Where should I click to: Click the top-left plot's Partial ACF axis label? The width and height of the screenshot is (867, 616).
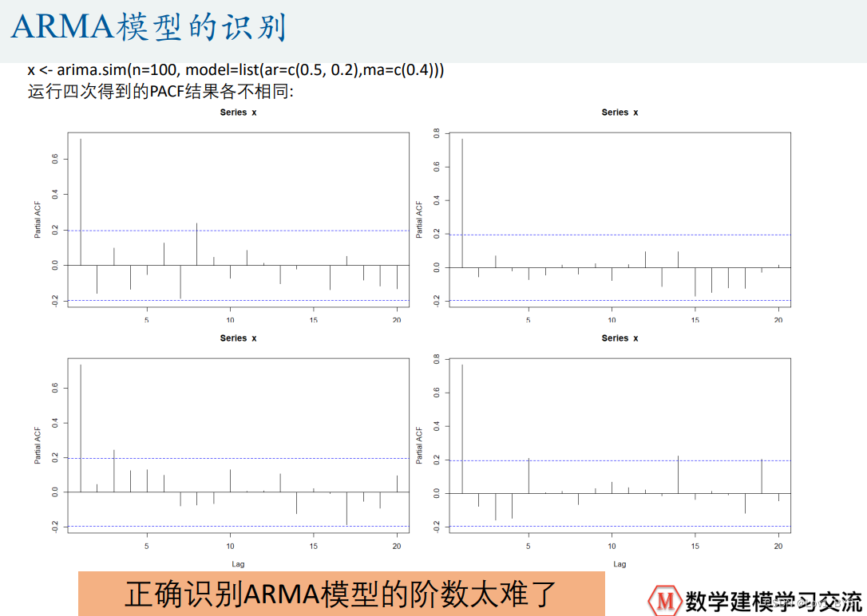click(x=37, y=217)
